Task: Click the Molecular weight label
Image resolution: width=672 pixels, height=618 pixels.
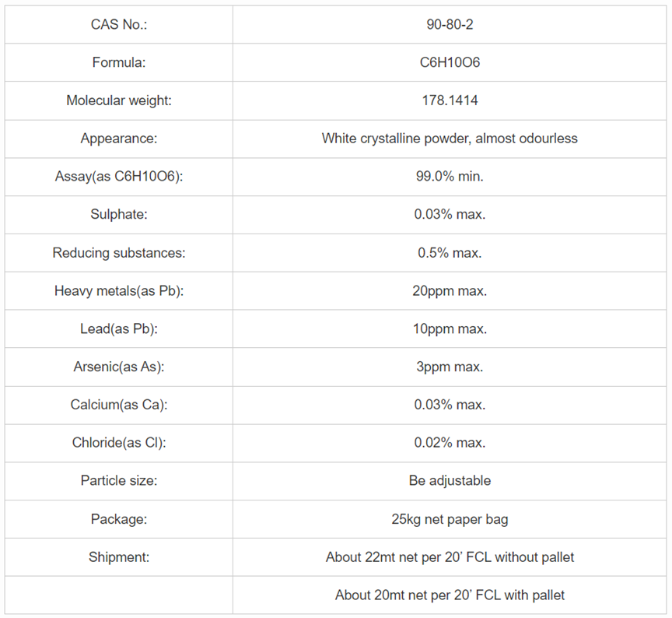Action: pyautogui.click(x=119, y=100)
